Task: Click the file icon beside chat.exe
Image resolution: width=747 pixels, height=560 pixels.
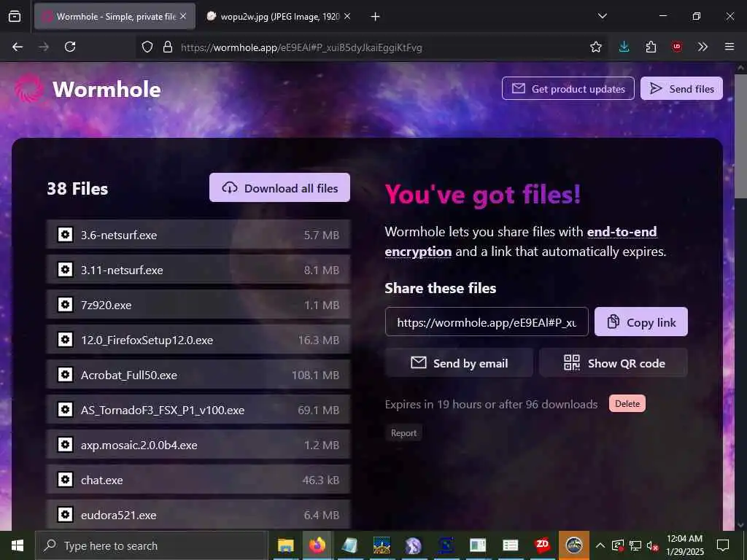Action: (65, 480)
